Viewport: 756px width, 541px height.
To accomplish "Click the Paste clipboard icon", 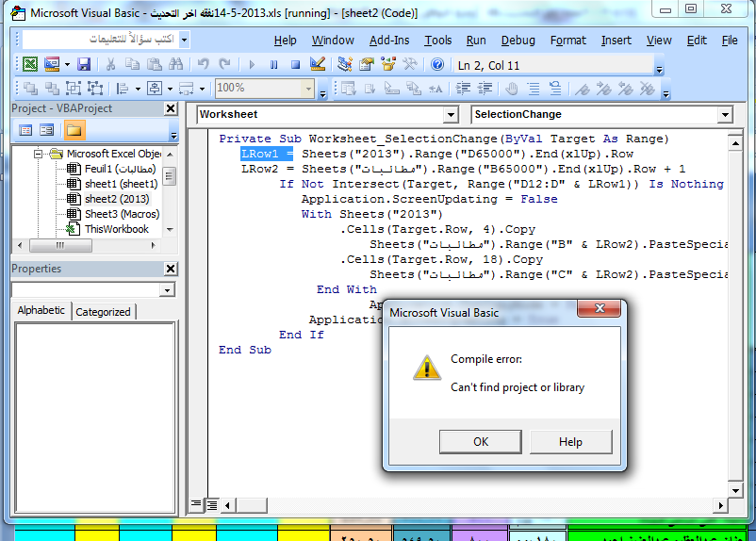I will tap(154, 64).
